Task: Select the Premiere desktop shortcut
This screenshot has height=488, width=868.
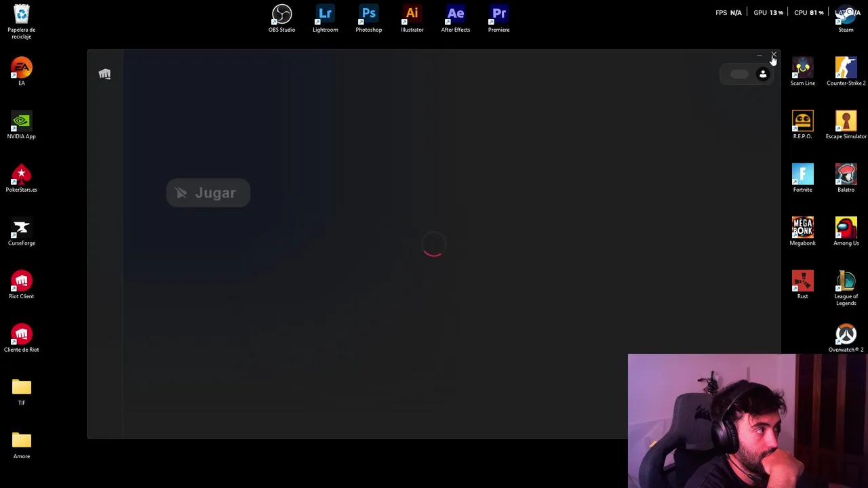Action: [499, 18]
